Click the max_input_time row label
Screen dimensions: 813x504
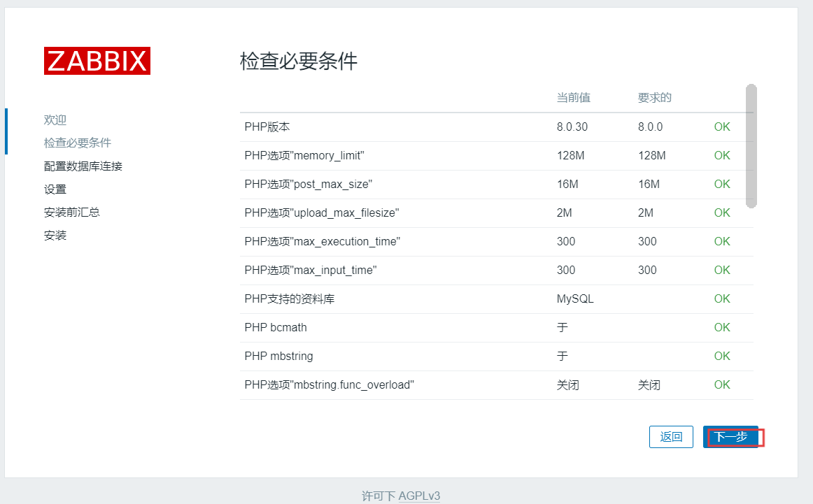[x=311, y=271]
